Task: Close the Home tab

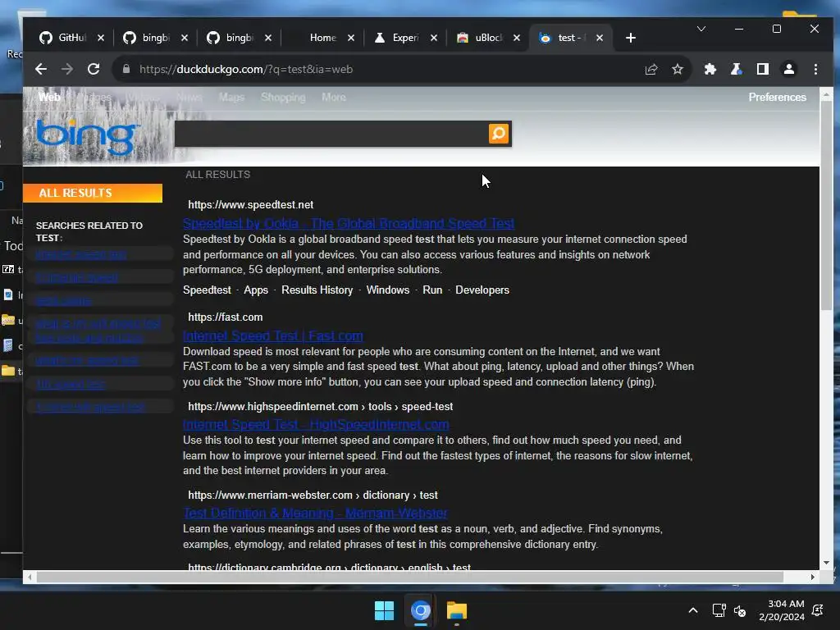Action: (351, 38)
